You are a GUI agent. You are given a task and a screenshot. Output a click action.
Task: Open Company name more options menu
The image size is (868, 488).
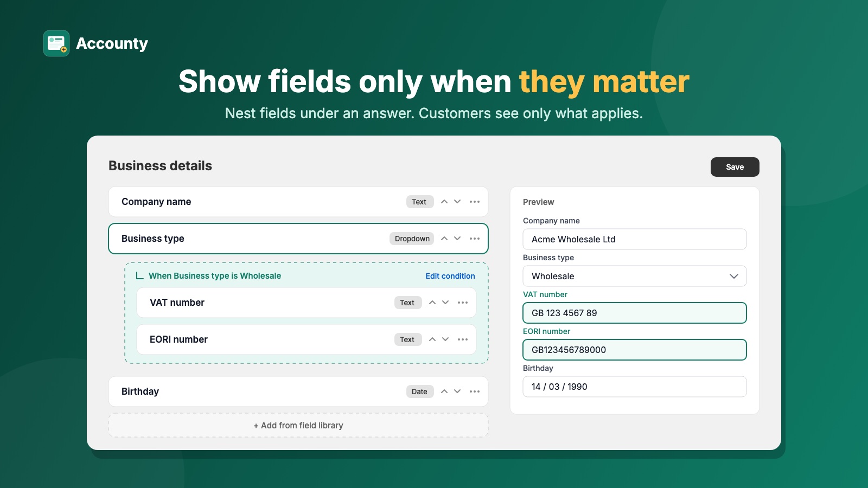[475, 202]
